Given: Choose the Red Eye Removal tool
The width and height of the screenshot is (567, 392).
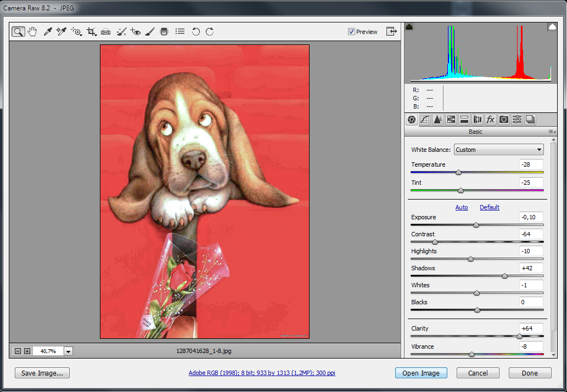Looking at the screenshot, I should (x=136, y=32).
